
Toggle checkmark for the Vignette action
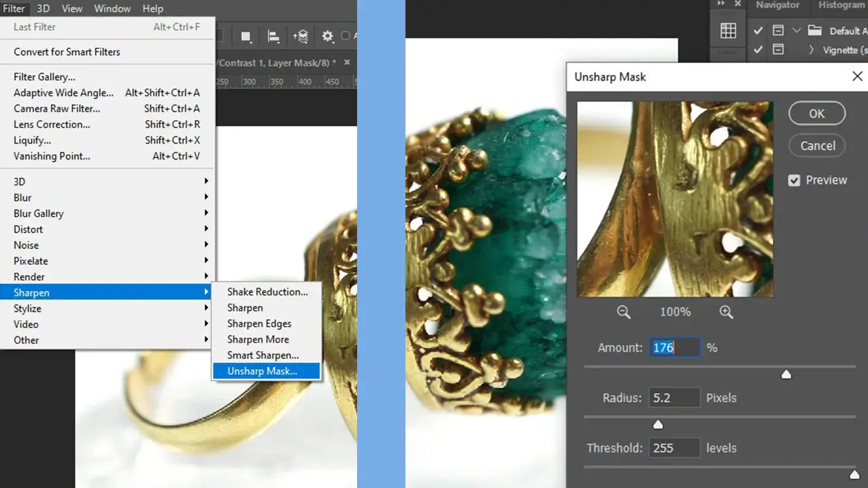point(758,50)
